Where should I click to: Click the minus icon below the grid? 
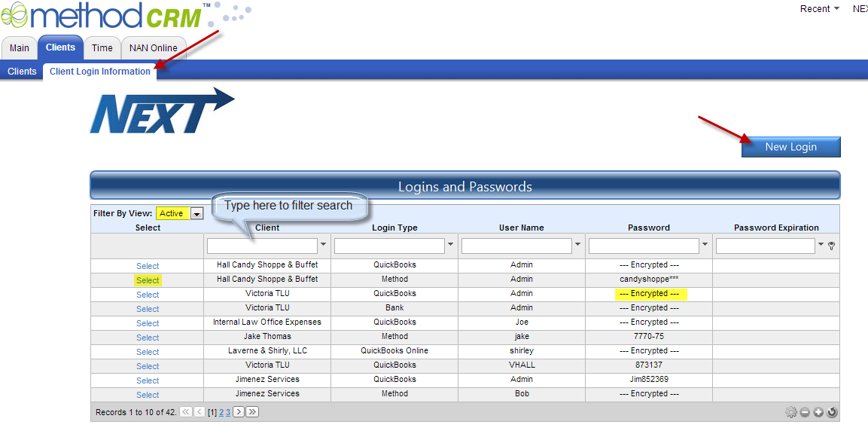(805, 412)
